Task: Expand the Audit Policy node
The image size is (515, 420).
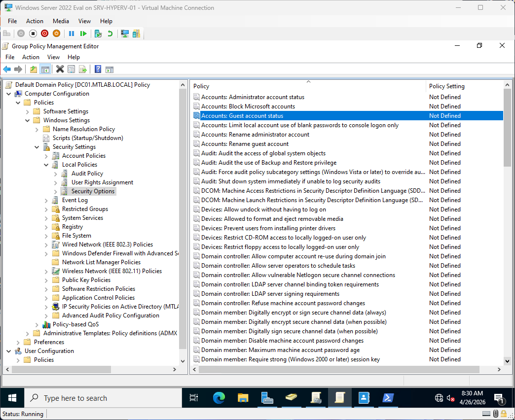Action: (x=56, y=174)
